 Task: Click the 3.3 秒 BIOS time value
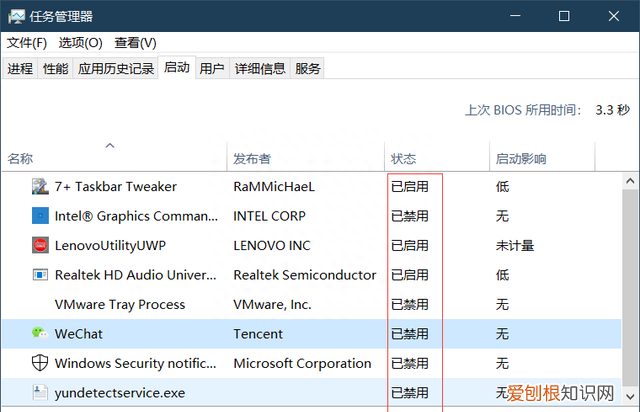pyautogui.click(x=613, y=110)
